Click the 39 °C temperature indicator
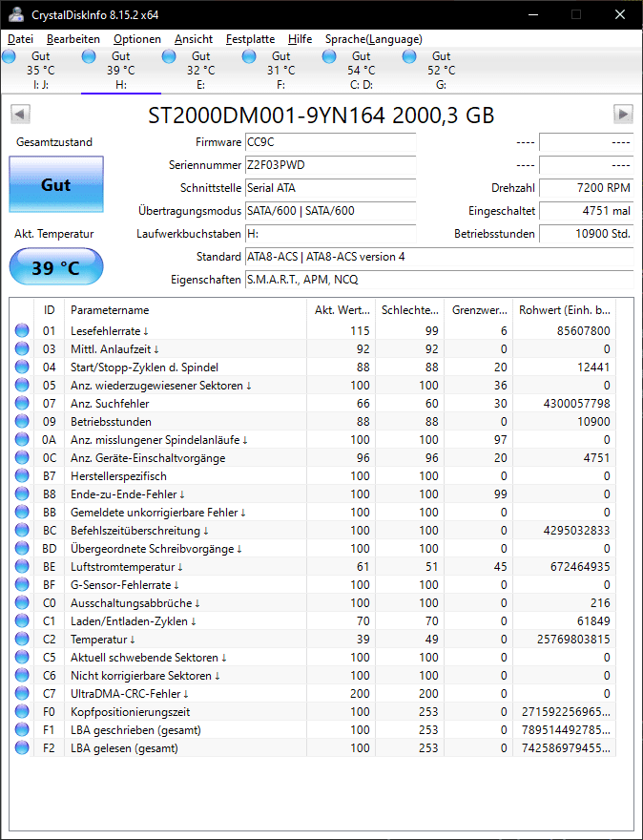The width and height of the screenshot is (643, 840). pos(56,266)
